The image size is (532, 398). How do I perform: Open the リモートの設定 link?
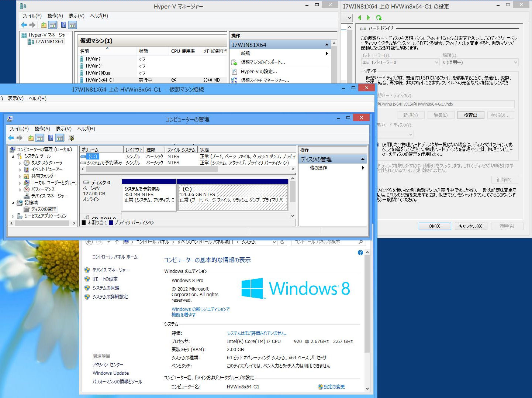tap(105, 279)
